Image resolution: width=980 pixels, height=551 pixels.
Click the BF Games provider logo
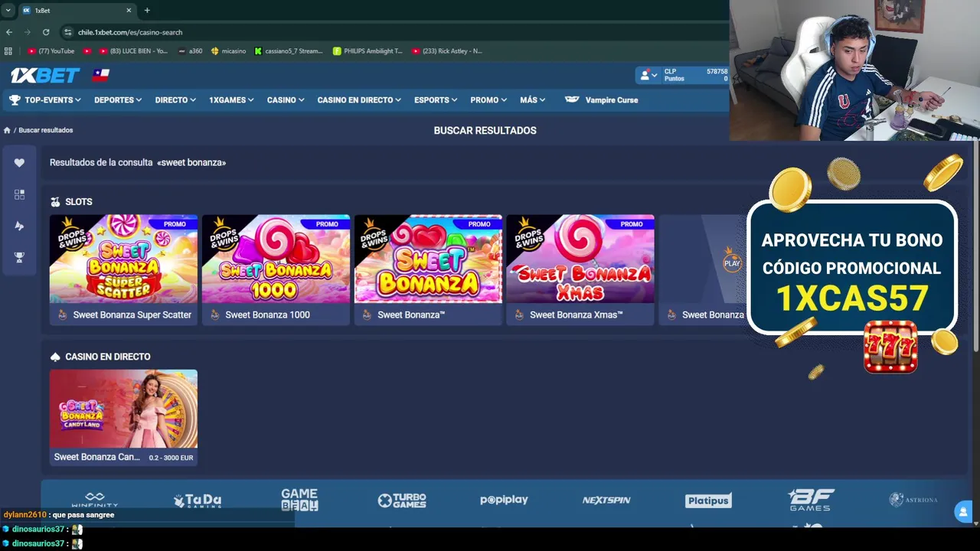click(x=811, y=500)
